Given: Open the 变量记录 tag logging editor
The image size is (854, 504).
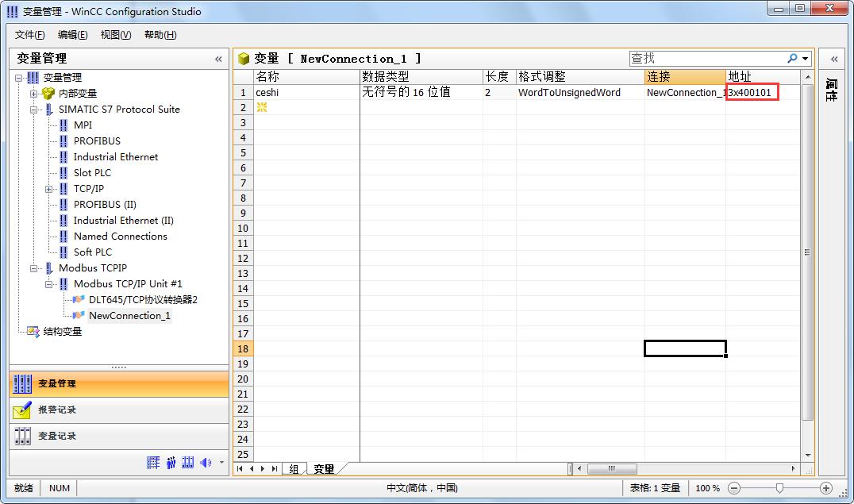Looking at the screenshot, I should [x=57, y=437].
